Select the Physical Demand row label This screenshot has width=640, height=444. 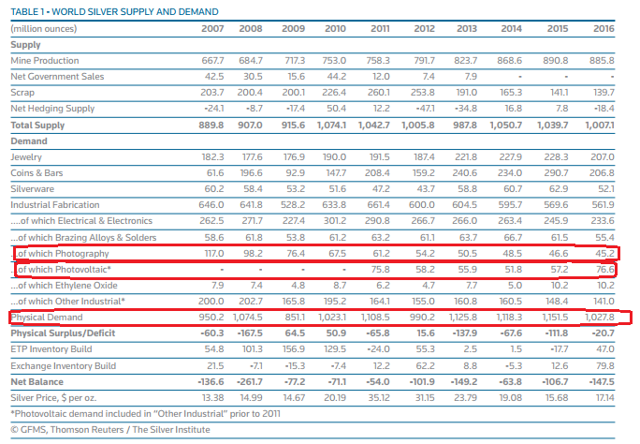coord(51,318)
